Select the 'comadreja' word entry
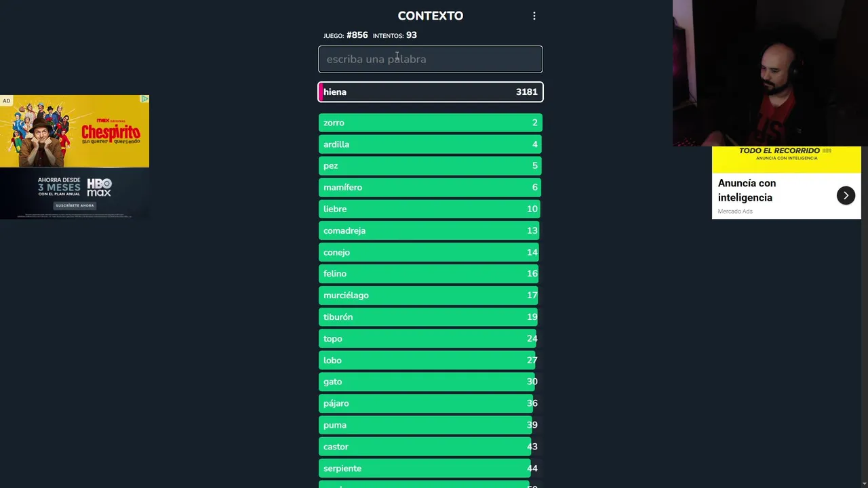Screen dimensions: 868x488 [431, 231]
